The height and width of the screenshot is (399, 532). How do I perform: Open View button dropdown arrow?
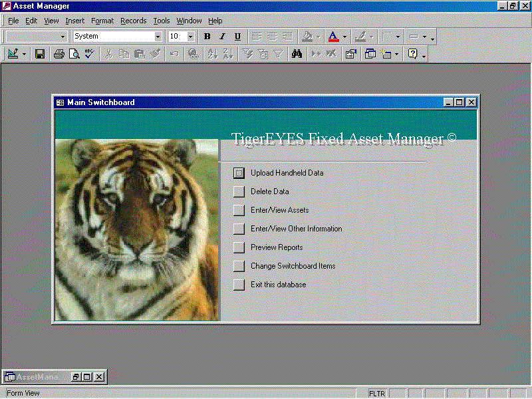[x=24, y=55]
